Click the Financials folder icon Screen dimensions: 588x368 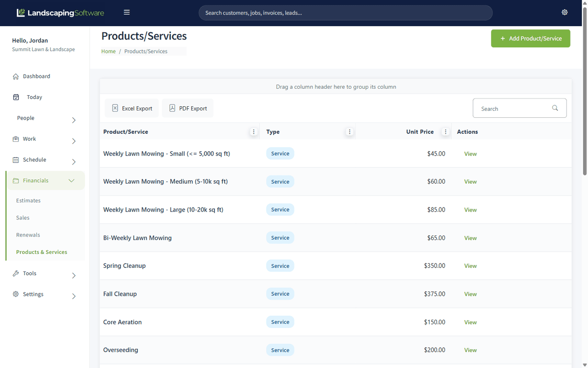(x=16, y=181)
